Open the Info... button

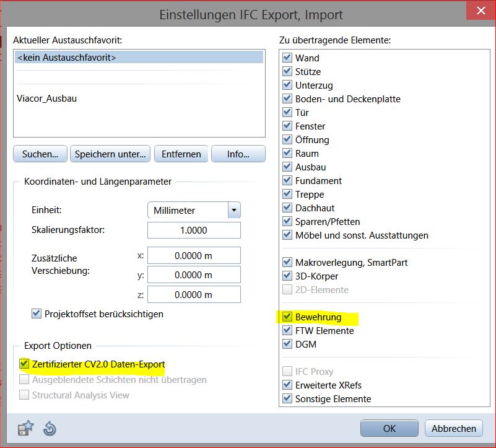point(238,154)
